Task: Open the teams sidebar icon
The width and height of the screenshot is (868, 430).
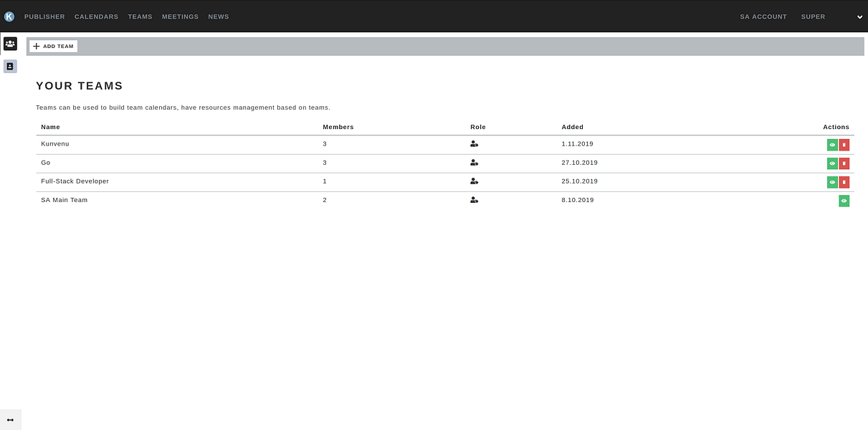Action: coord(10,44)
